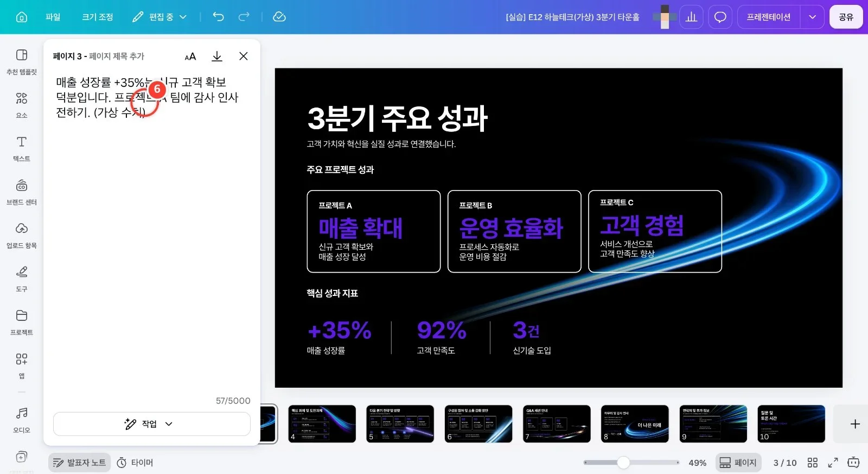Open the 요소 elements panel

(22, 105)
